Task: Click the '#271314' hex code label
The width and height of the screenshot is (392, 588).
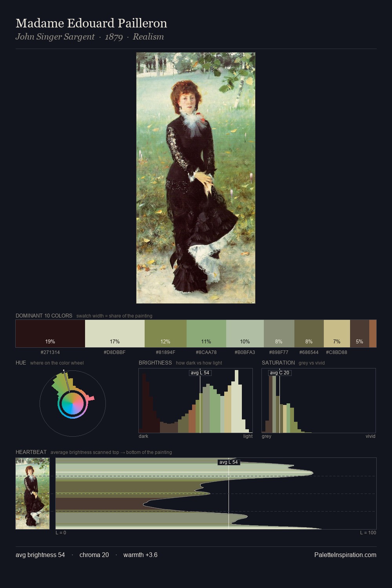Action: 50,352
